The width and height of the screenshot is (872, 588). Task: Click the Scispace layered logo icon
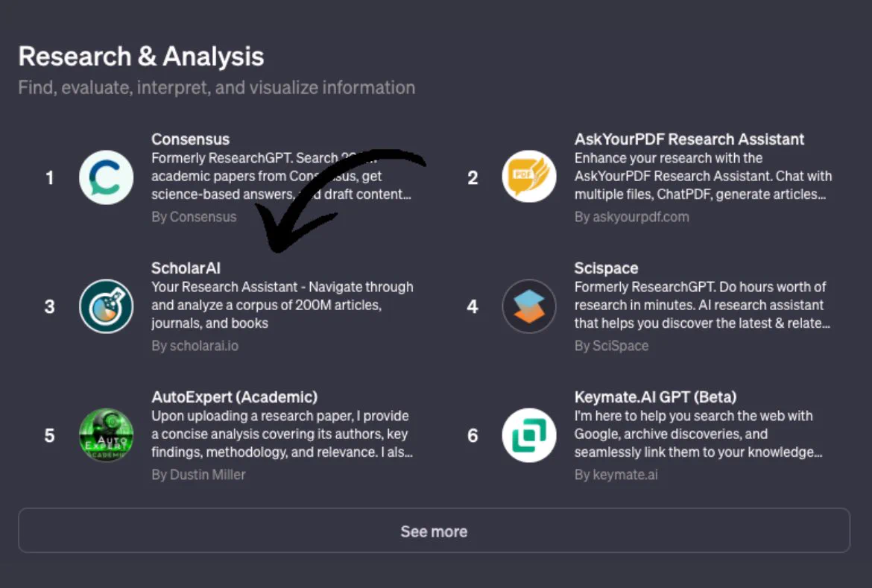pyautogui.click(x=529, y=306)
